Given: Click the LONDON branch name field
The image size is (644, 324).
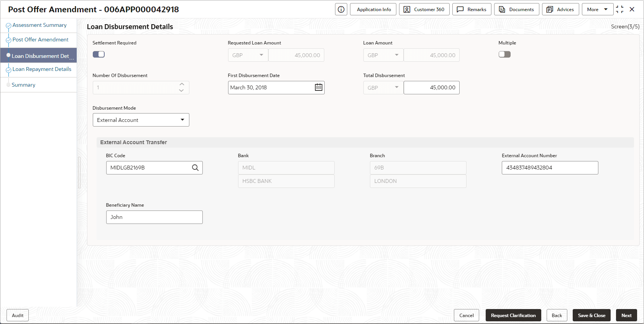Looking at the screenshot, I should coord(418,181).
